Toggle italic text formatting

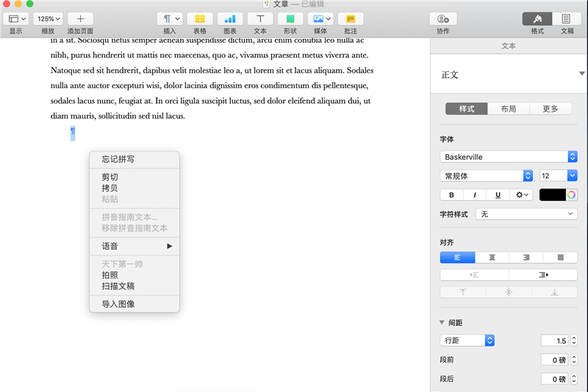[475, 195]
